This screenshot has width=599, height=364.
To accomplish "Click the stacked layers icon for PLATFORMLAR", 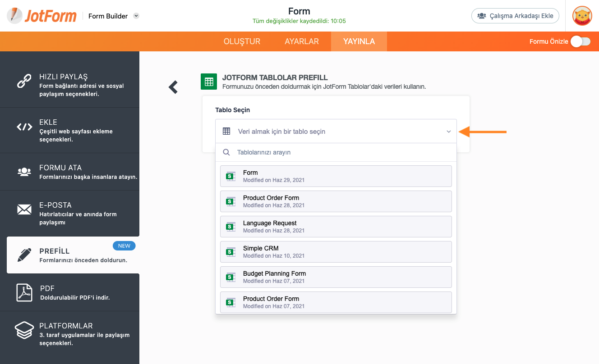I will tap(24, 330).
